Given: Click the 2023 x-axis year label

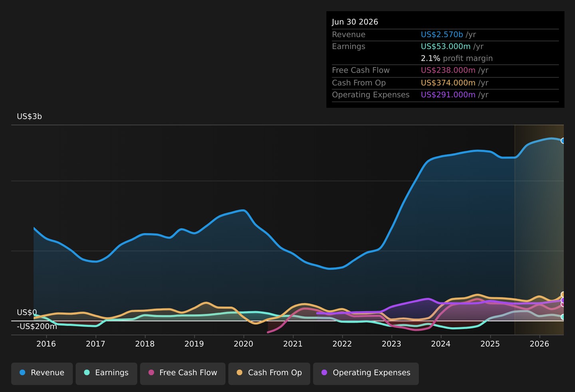Looking at the screenshot, I should click(391, 344).
